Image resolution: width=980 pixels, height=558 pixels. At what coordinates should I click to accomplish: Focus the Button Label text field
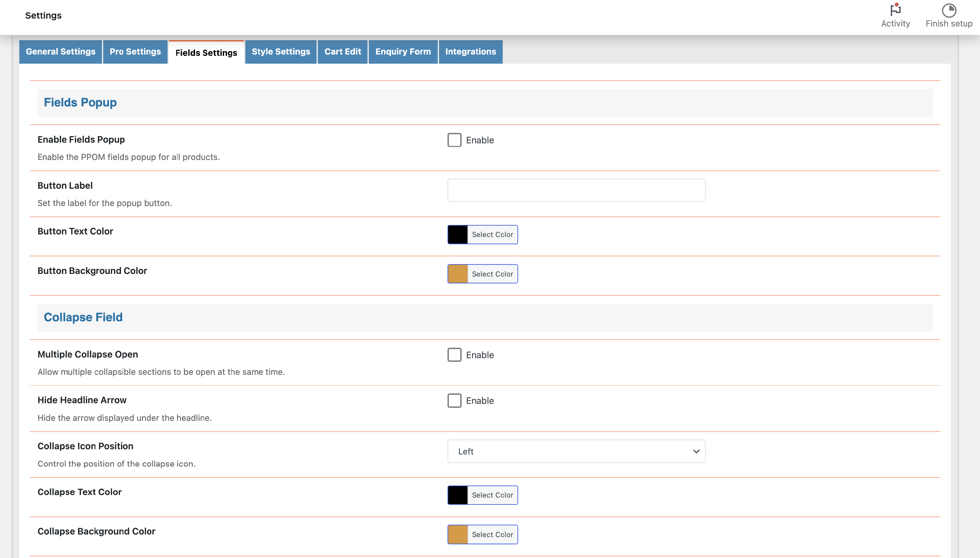pyautogui.click(x=576, y=190)
